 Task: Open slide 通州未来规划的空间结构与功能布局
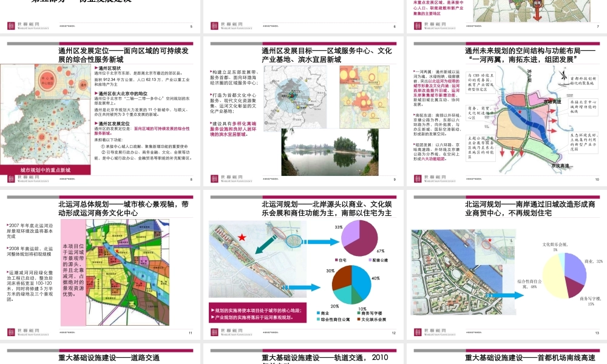point(507,112)
